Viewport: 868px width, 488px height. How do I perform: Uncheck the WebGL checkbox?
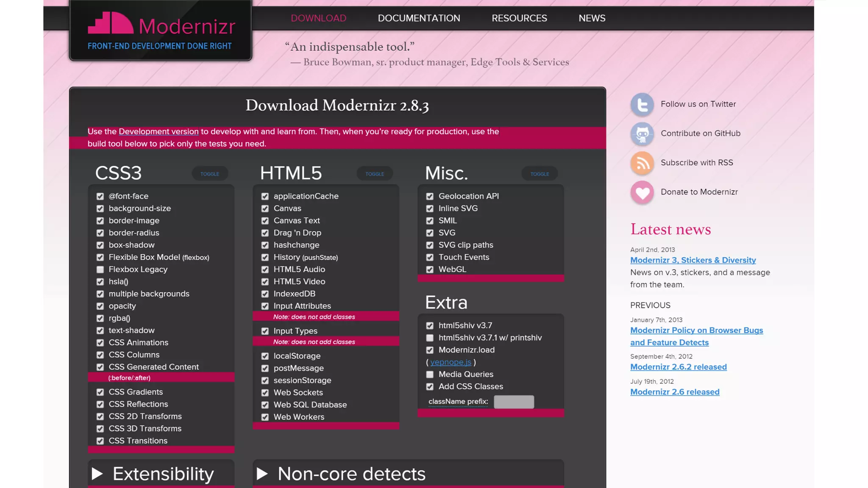(430, 270)
